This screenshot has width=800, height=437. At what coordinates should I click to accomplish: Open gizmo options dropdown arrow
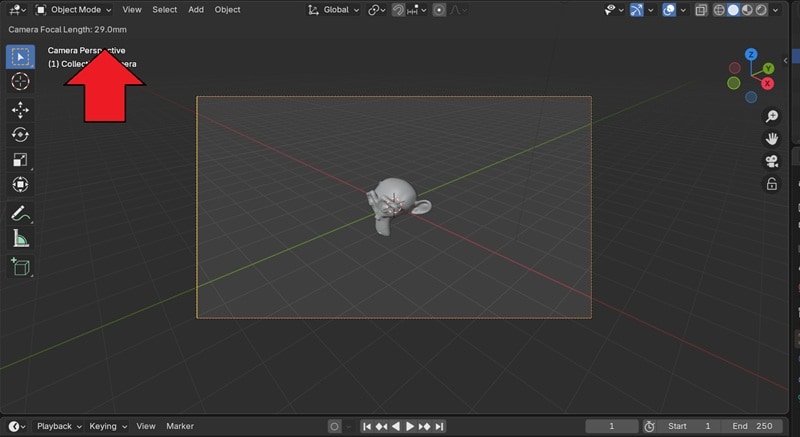(x=651, y=10)
